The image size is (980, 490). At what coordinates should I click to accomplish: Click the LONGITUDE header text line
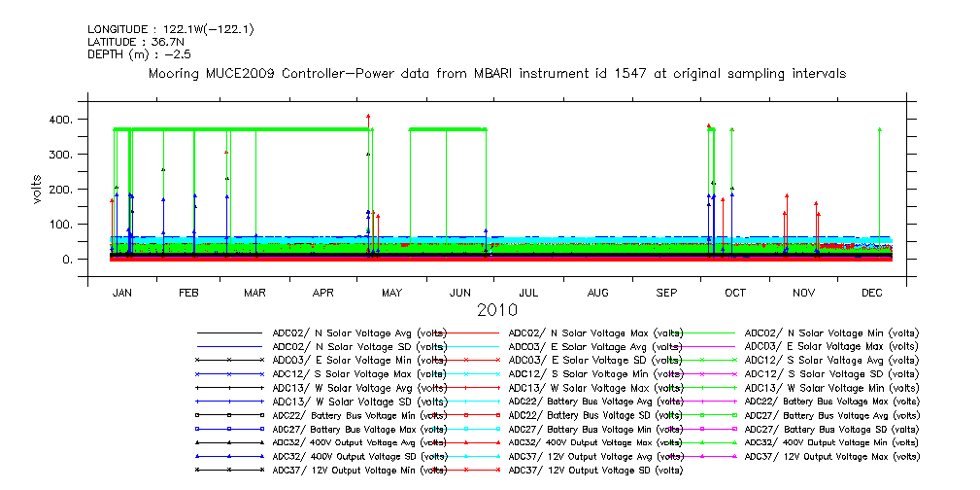[x=171, y=29]
